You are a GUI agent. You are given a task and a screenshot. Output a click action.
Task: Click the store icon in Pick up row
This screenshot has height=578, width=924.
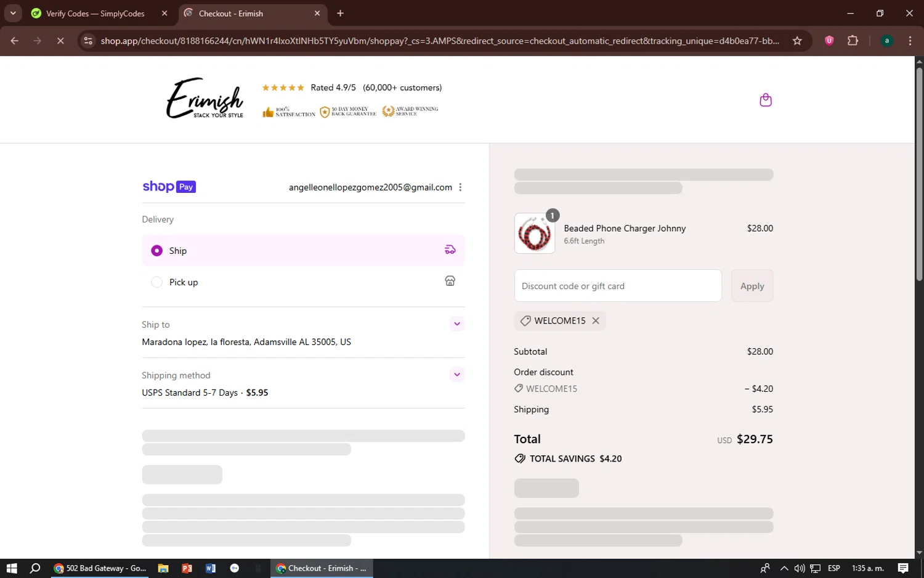(450, 281)
